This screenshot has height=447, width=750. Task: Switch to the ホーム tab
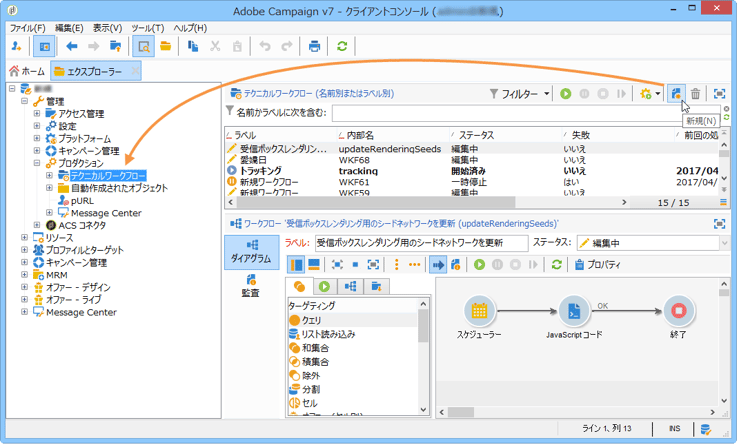[x=28, y=71]
